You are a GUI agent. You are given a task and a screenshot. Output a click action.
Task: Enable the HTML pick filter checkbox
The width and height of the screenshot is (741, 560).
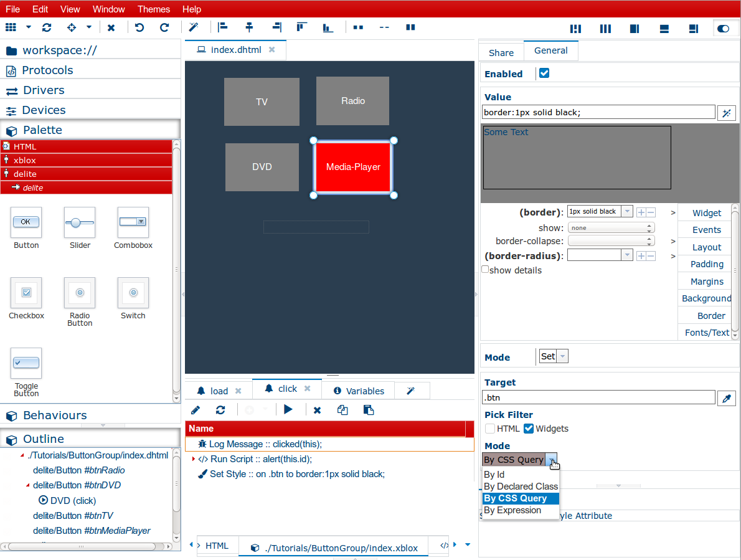coord(491,429)
